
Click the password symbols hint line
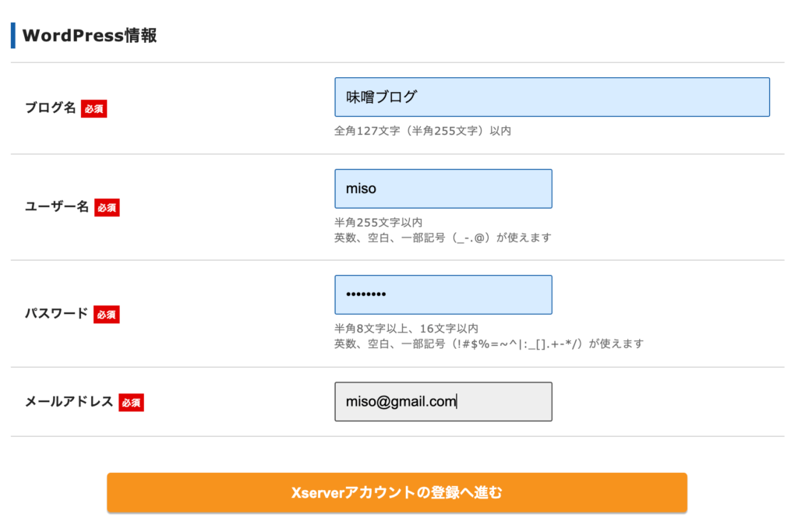pyautogui.click(x=489, y=344)
